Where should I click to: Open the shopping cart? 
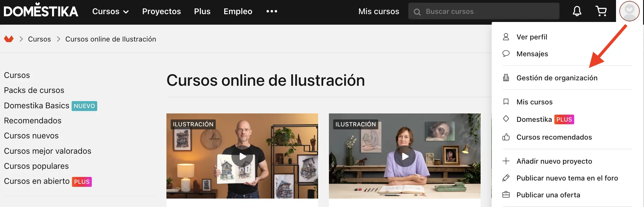click(601, 11)
